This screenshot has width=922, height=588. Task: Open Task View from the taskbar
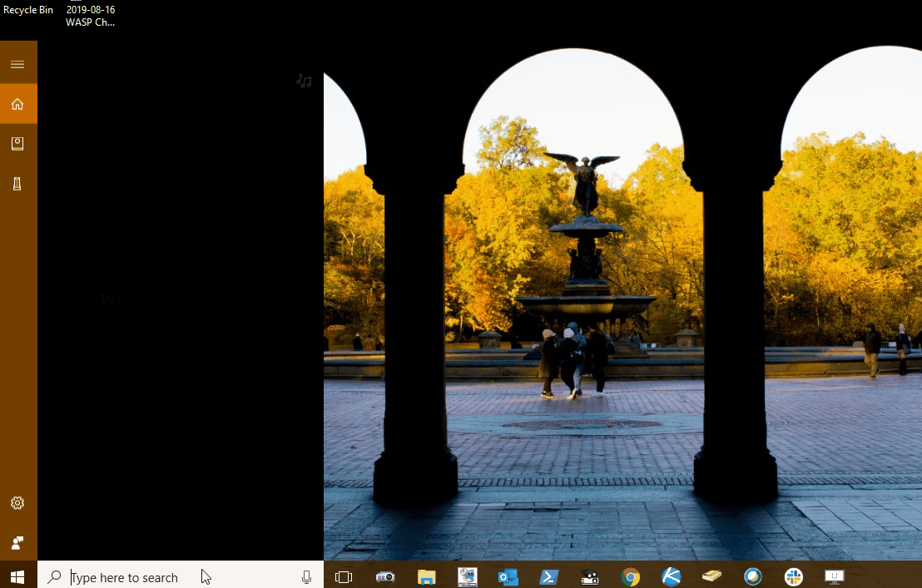344,576
